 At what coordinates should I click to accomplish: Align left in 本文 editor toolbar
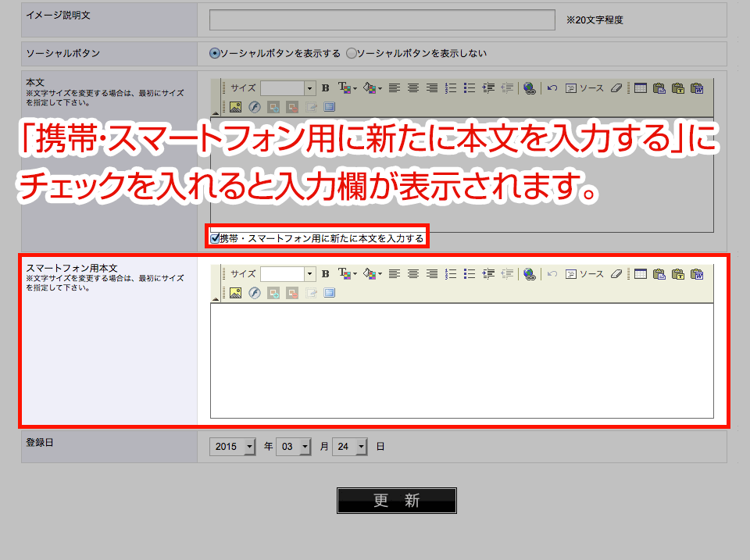pyautogui.click(x=394, y=88)
